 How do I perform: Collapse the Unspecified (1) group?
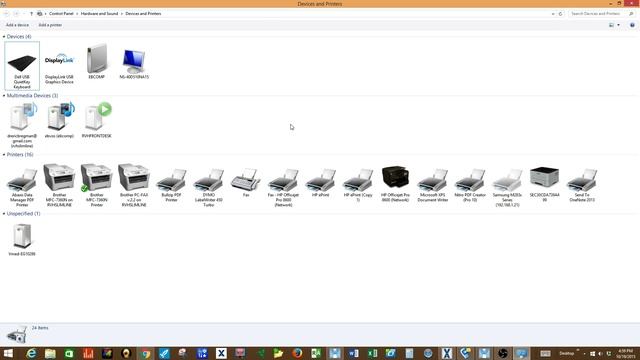coord(4,213)
